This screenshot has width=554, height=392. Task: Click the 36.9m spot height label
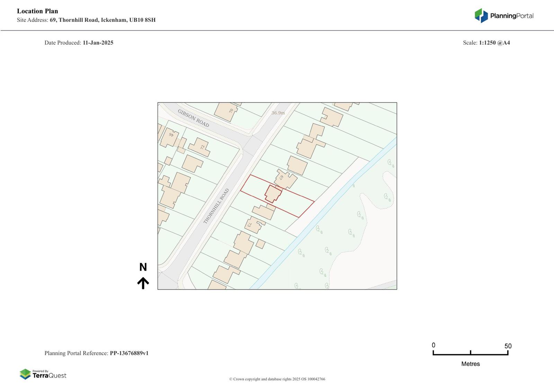(278, 113)
